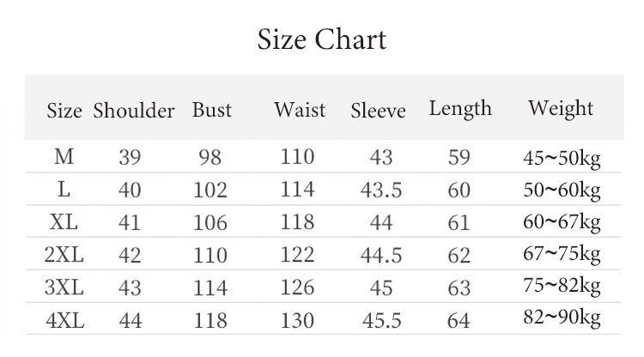The image size is (644, 357).
Task: Click the Sleeve column header
Action: [378, 111]
